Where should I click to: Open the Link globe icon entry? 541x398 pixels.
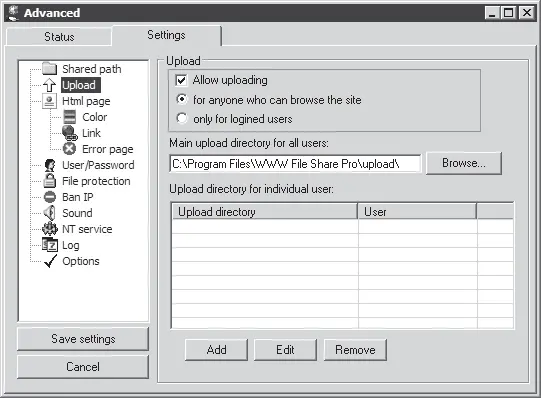[x=70, y=133]
